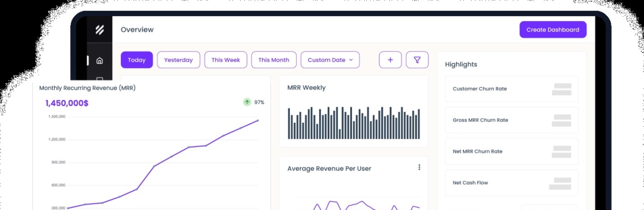Open Average Revenue Per User kebab menu
Viewport: 644px width, 210px height.
pos(419,168)
